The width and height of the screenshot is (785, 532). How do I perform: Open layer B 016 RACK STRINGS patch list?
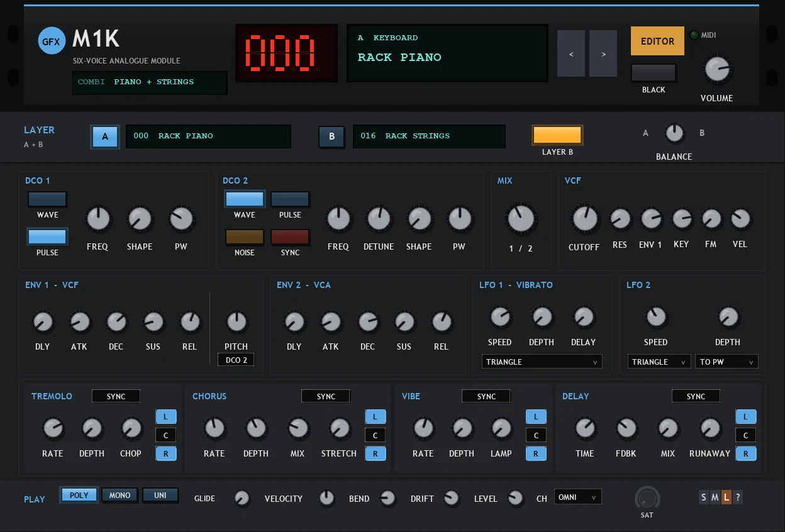click(x=429, y=136)
